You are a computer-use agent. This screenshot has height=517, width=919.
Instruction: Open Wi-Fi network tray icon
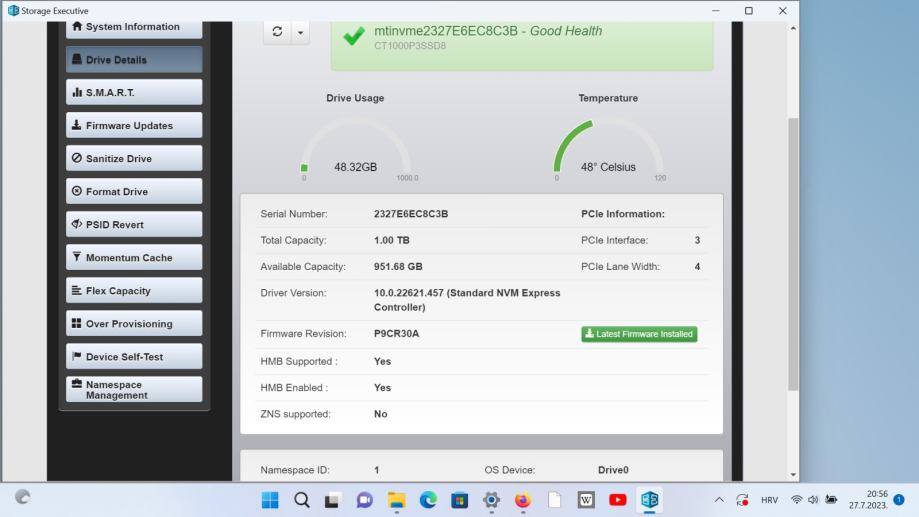coord(796,500)
